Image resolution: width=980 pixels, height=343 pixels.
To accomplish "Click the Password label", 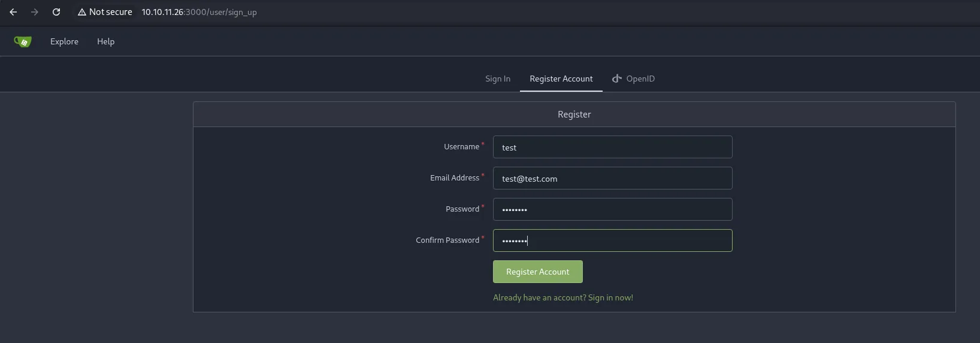I will [x=462, y=209].
